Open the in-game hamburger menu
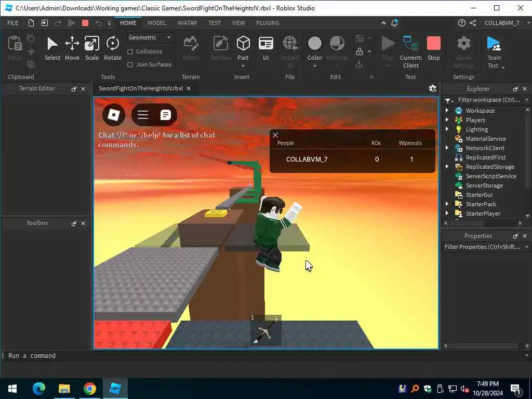This screenshot has height=399, width=532. pyautogui.click(x=143, y=115)
